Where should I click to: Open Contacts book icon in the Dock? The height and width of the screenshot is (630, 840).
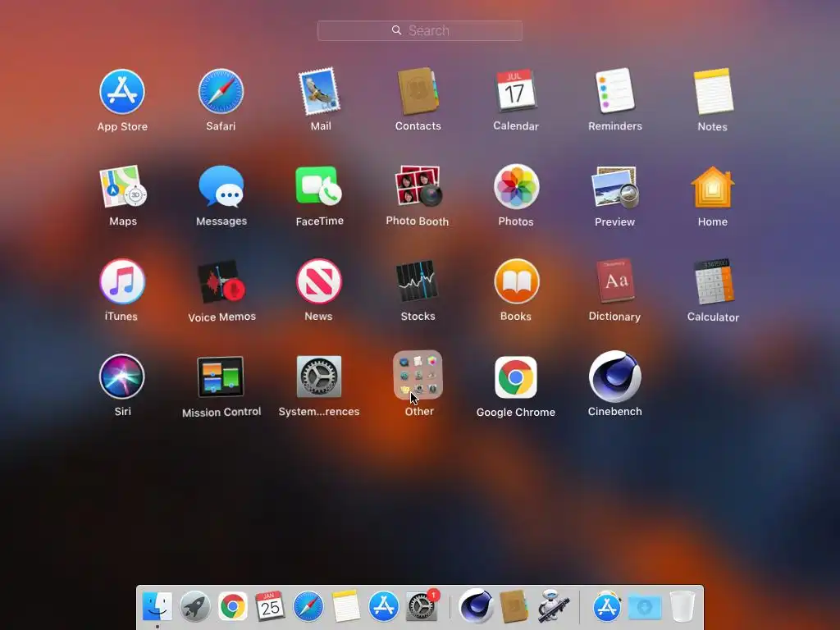tap(514, 606)
